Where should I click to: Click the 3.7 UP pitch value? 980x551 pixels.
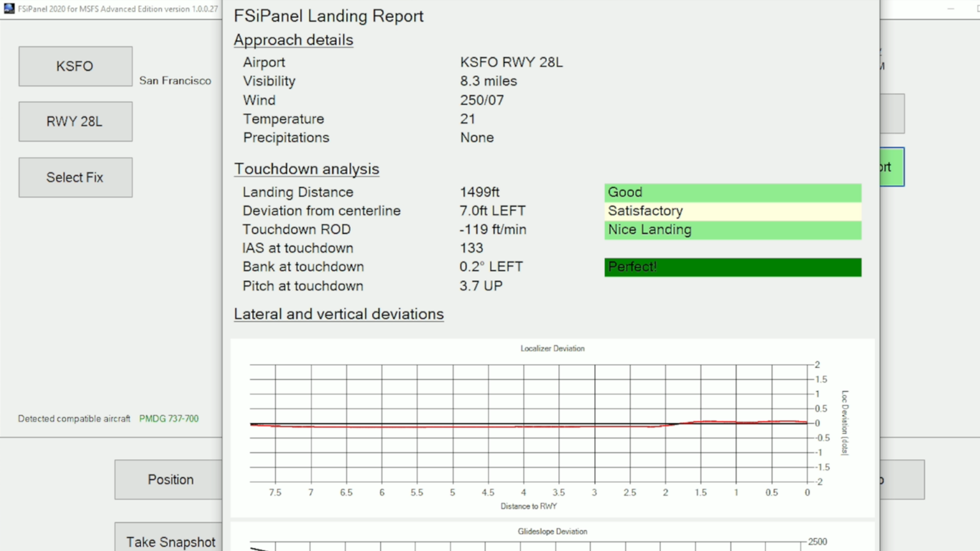pos(481,286)
